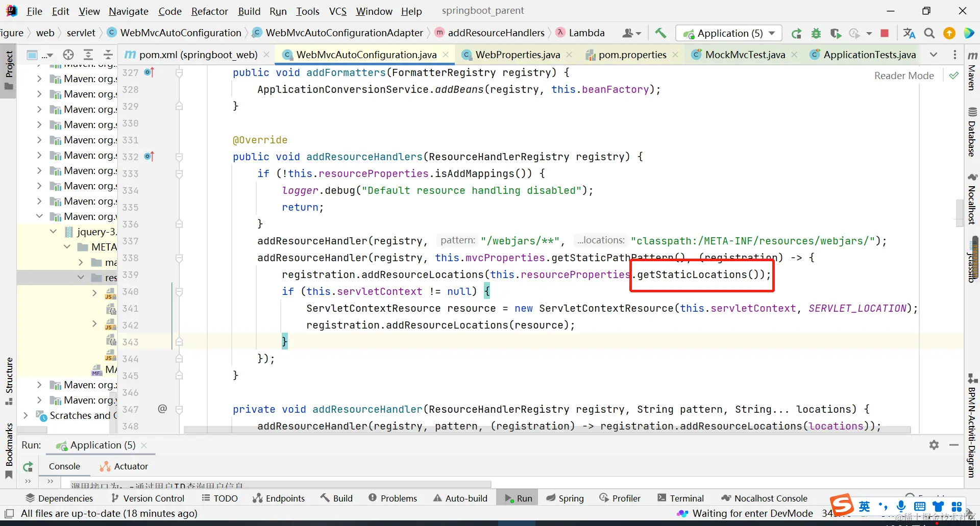Screen dimensions: 980x526
Task: Close the pom.properties editor tab
Action: [x=675, y=55]
